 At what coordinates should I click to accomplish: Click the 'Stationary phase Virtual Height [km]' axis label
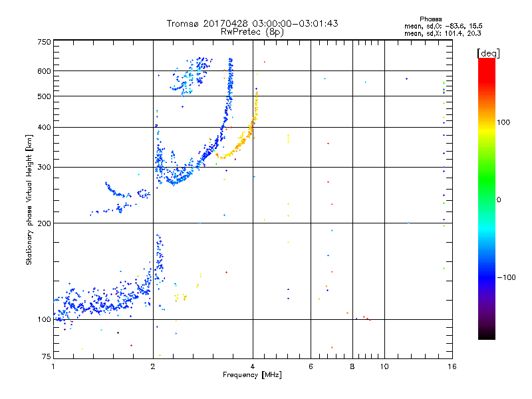[29, 199]
